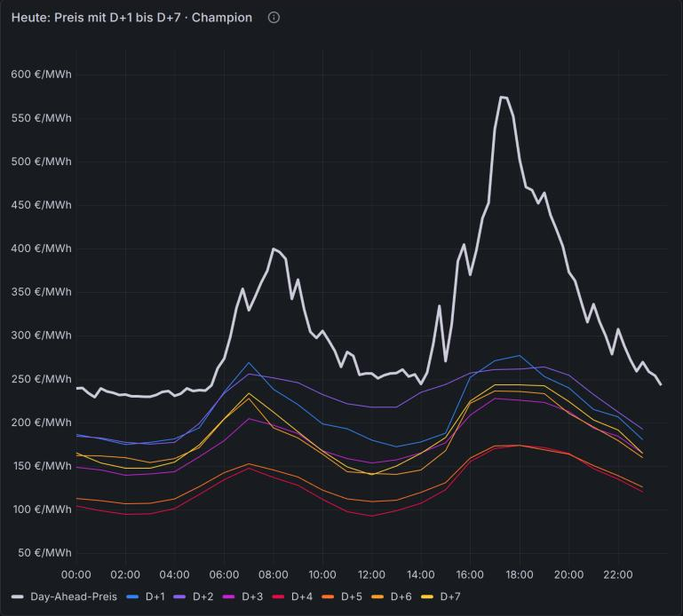Click the '250 €/MWh' y-axis label

click(42, 379)
